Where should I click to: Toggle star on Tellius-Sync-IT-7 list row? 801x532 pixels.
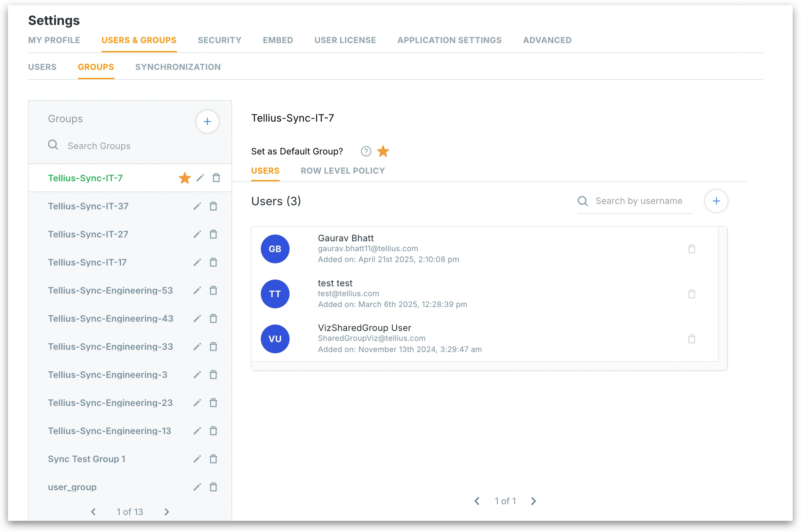click(185, 178)
